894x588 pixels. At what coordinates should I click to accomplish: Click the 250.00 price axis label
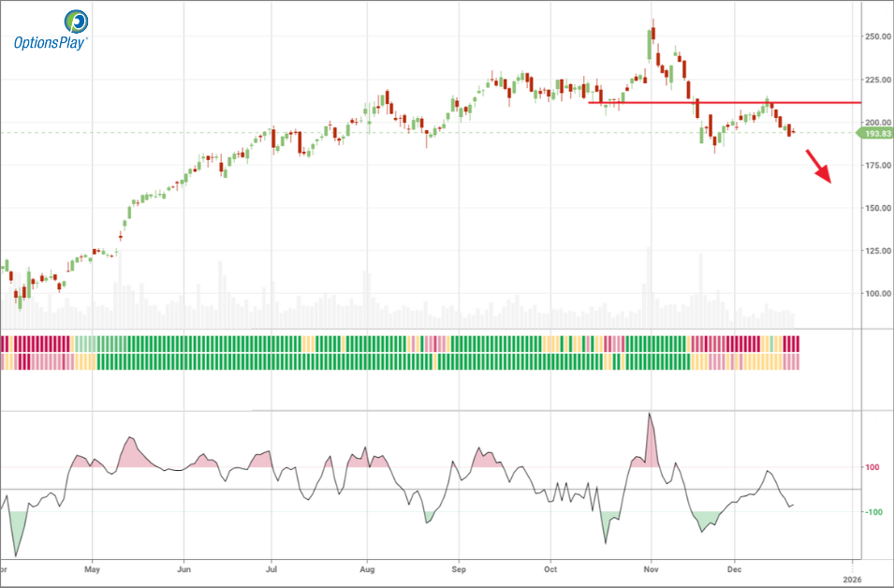point(878,37)
